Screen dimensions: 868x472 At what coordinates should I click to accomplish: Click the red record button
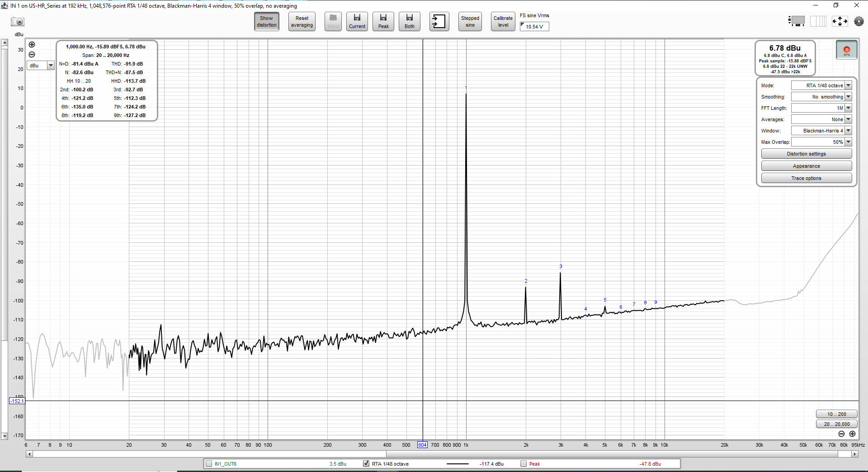pos(847,50)
